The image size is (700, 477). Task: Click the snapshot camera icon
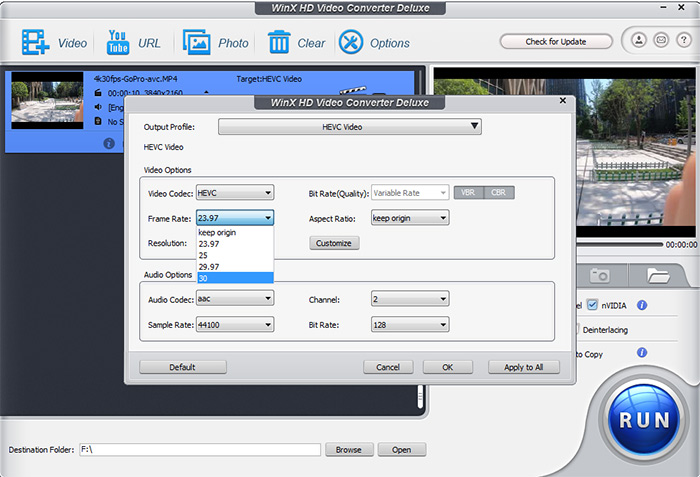pos(599,275)
